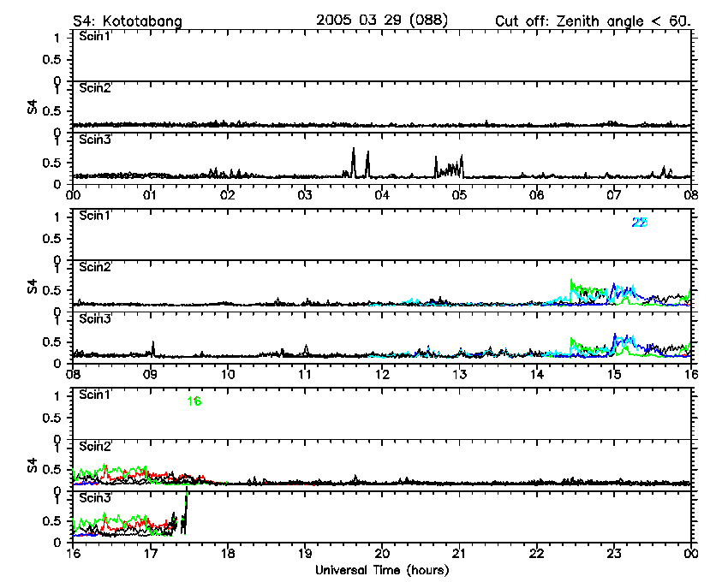Click the hour tick label "04"
Screen dimensions: 728x582
[382, 195]
